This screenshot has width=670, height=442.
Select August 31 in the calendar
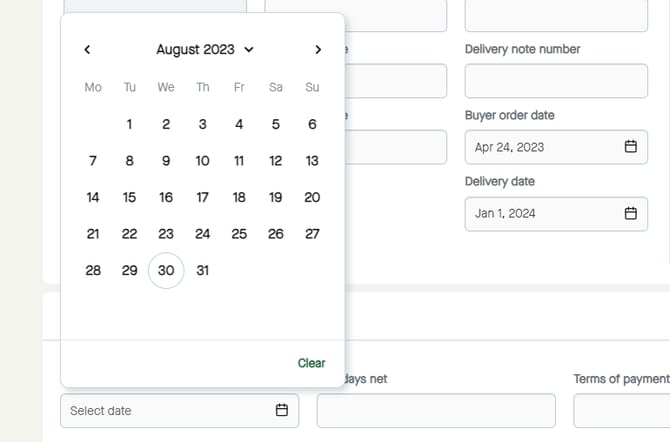[x=202, y=270]
